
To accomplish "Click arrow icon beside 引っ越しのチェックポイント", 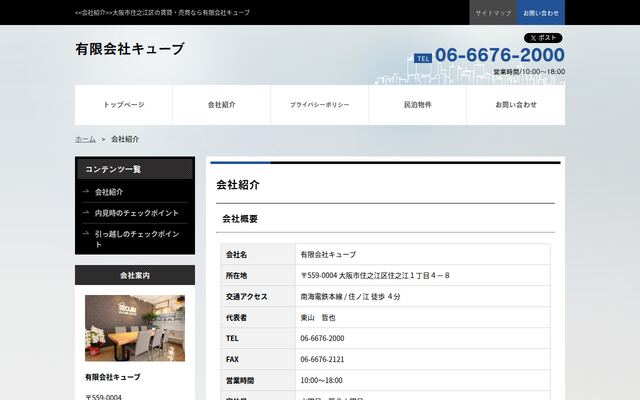I will click(x=86, y=233).
